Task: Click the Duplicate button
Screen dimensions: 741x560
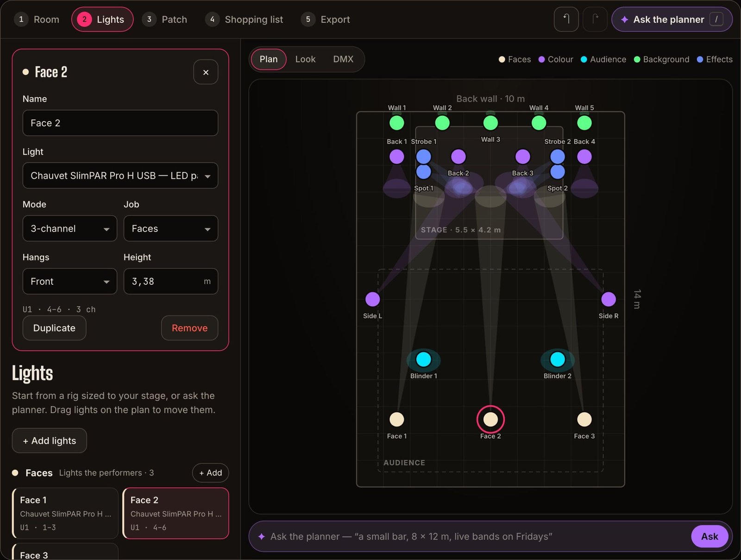Action: click(54, 328)
